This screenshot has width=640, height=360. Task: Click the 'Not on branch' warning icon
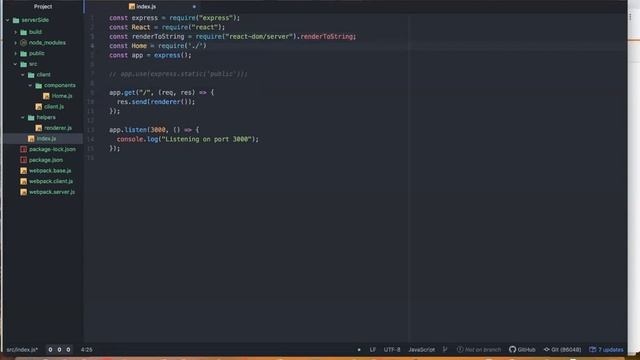[x=460, y=349]
